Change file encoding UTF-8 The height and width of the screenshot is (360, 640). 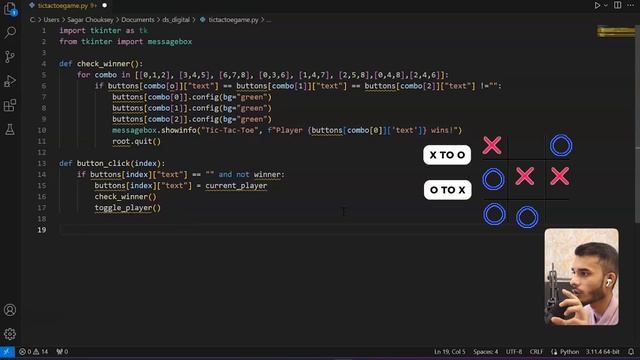click(x=514, y=351)
